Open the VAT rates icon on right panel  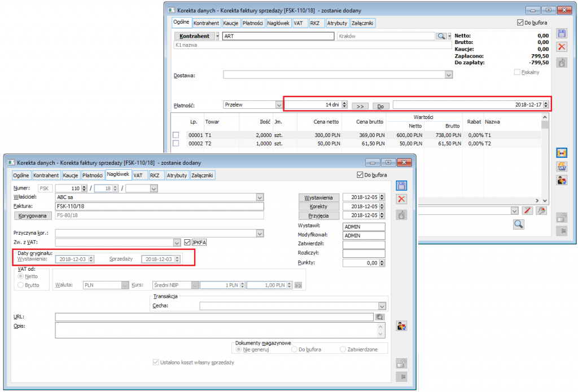pyautogui.click(x=561, y=166)
